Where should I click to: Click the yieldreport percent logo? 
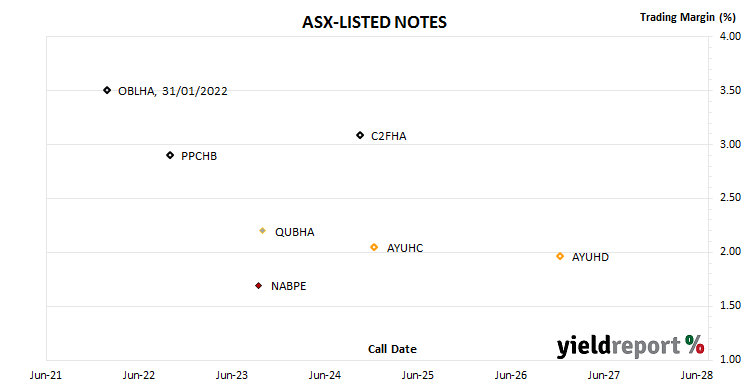pos(630,346)
